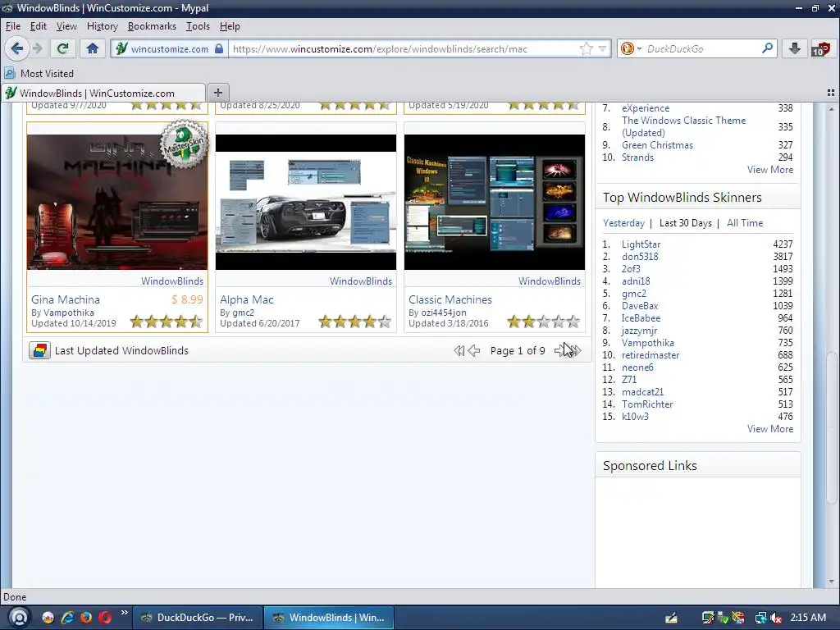This screenshot has width=840, height=630.
Task: Open the History menu
Action: [103, 26]
